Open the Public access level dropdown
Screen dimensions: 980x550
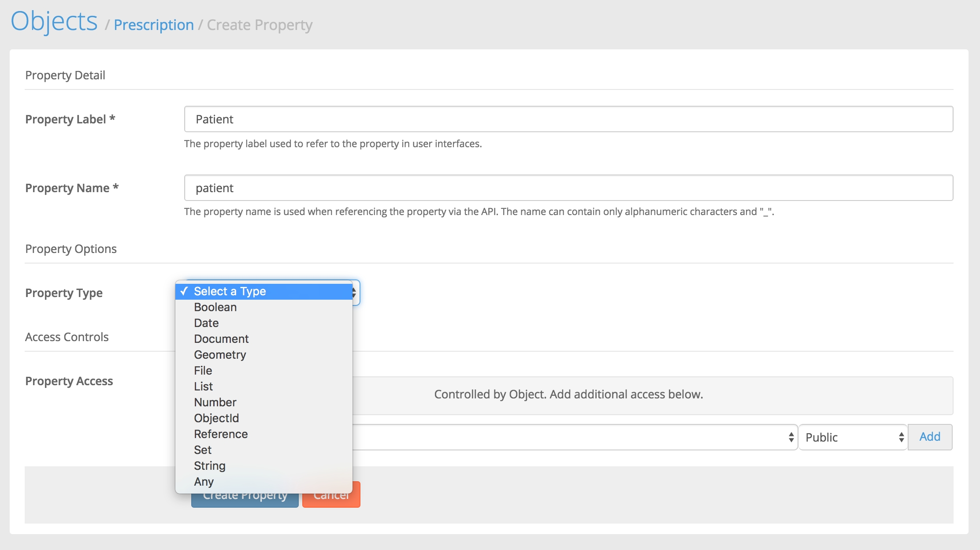pyautogui.click(x=853, y=437)
